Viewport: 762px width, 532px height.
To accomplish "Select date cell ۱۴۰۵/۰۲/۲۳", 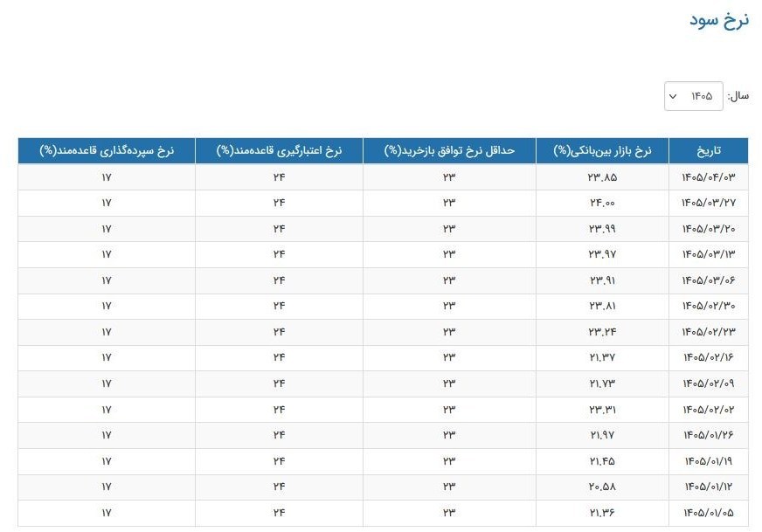I will pos(708,332).
